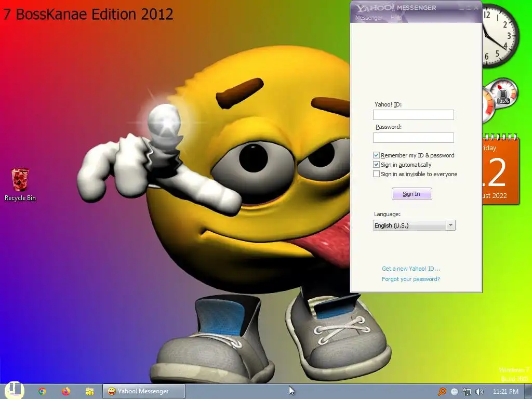Open the network tray icon
The height and width of the screenshot is (399, 532).
point(467,392)
